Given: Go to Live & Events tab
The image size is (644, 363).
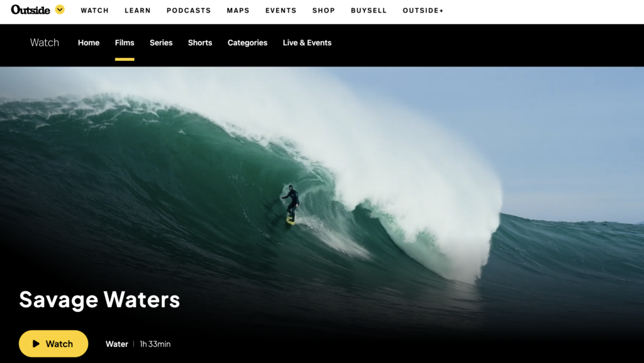Looking at the screenshot, I should [307, 43].
